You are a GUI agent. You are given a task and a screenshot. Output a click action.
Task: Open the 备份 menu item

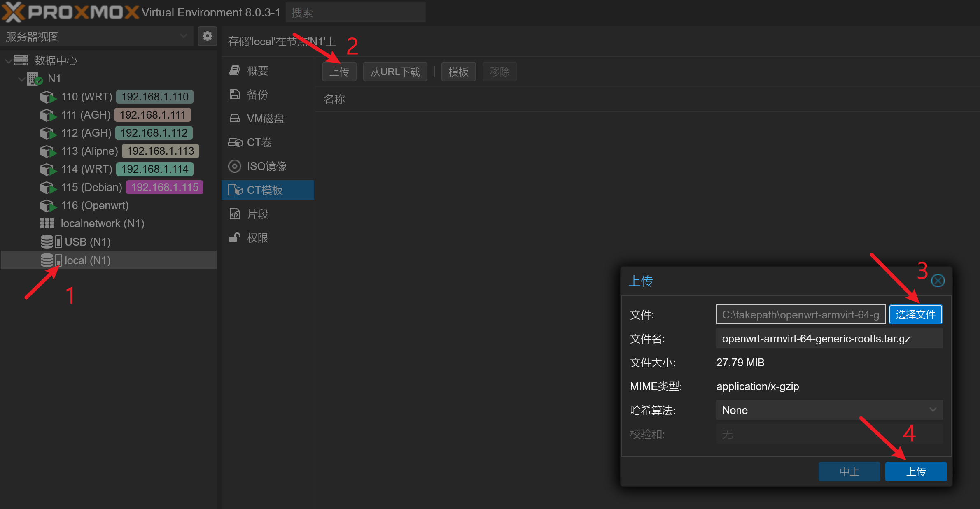[257, 95]
